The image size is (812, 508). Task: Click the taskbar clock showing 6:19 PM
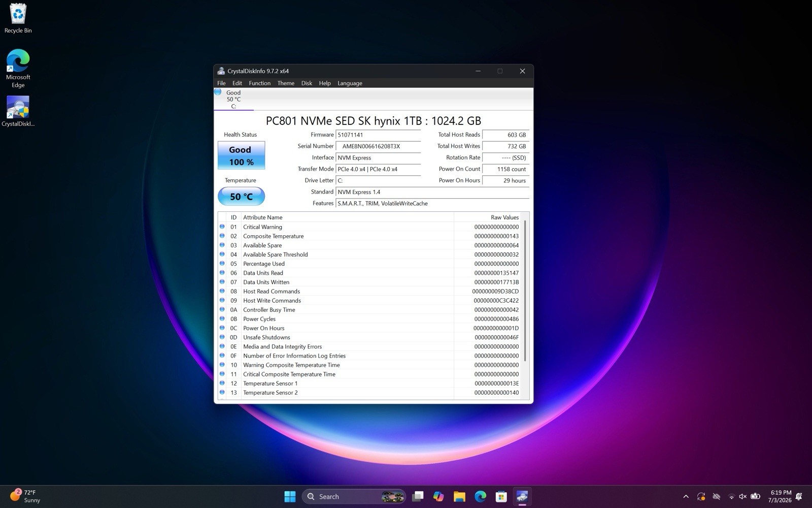coord(781,496)
